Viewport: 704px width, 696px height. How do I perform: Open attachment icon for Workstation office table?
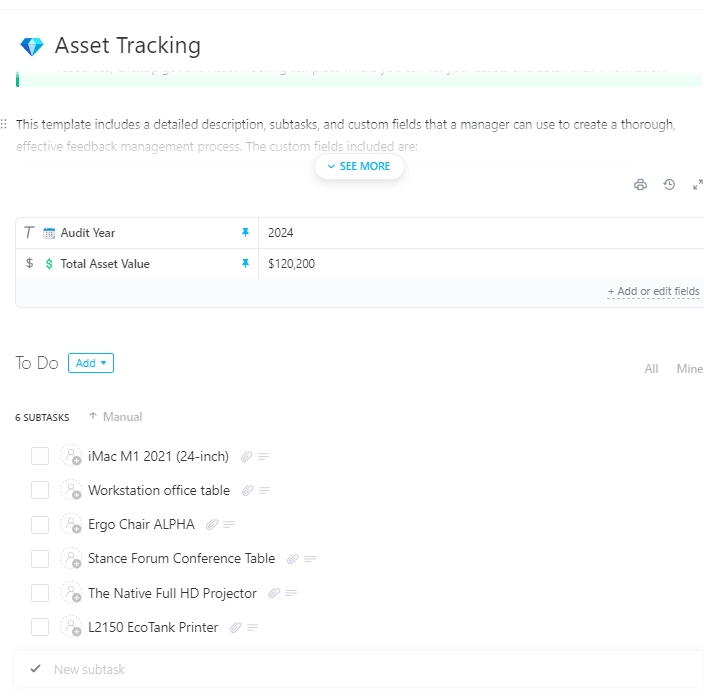point(247,491)
